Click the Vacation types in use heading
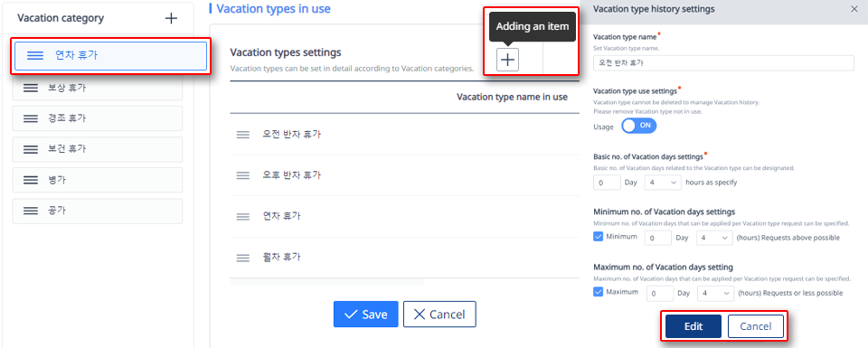Screen dimensions: 868x348 click(273, 9)
